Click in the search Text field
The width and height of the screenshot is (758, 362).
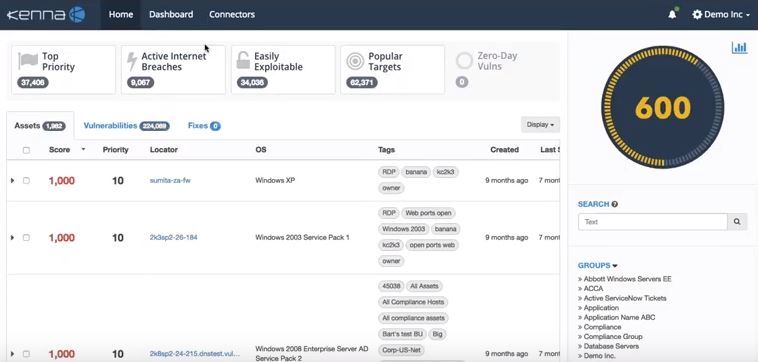pyautogui.click(x=653, y=222)
